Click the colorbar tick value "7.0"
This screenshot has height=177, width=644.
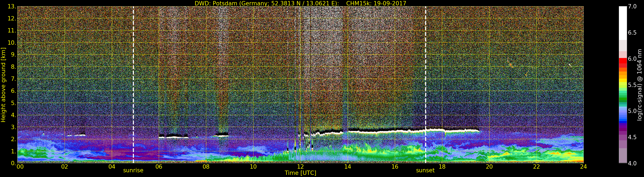tap(632, 6)
